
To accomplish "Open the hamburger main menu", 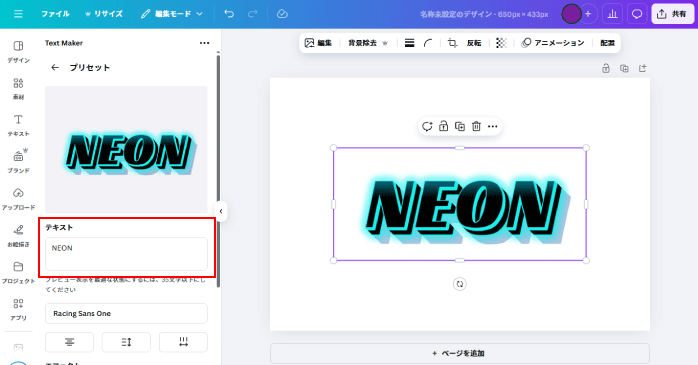I will (18, 14).
